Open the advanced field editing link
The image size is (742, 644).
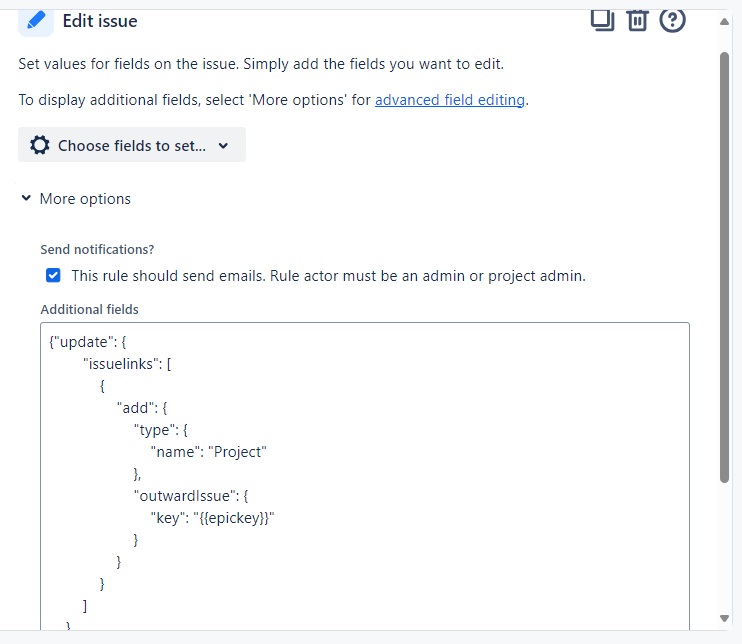pos(450,100)
